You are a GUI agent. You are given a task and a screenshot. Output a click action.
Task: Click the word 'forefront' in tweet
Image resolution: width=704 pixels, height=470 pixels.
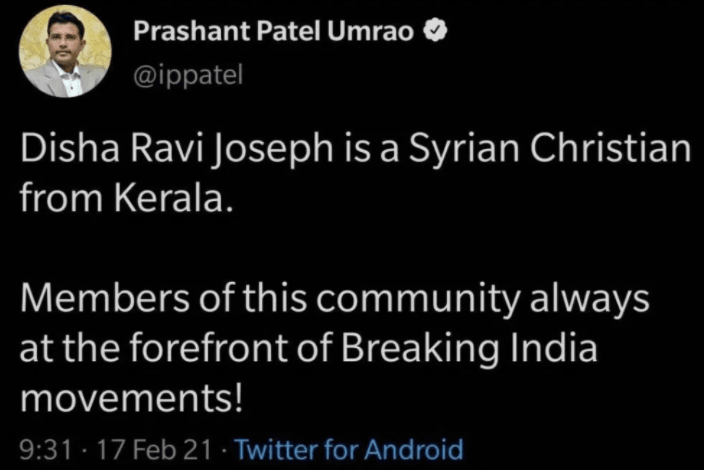208,348
